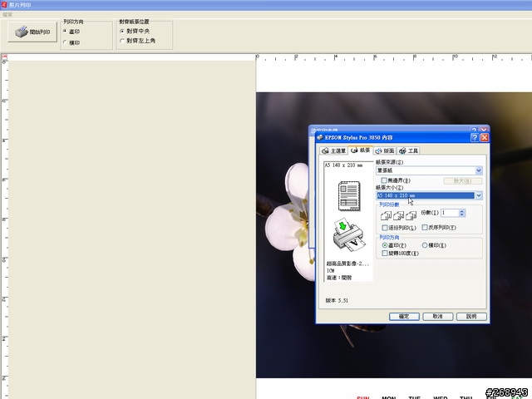532x399 pixels.
Task: Enable the reverse order (反序列印) checkbox
Action: point(425,227)
